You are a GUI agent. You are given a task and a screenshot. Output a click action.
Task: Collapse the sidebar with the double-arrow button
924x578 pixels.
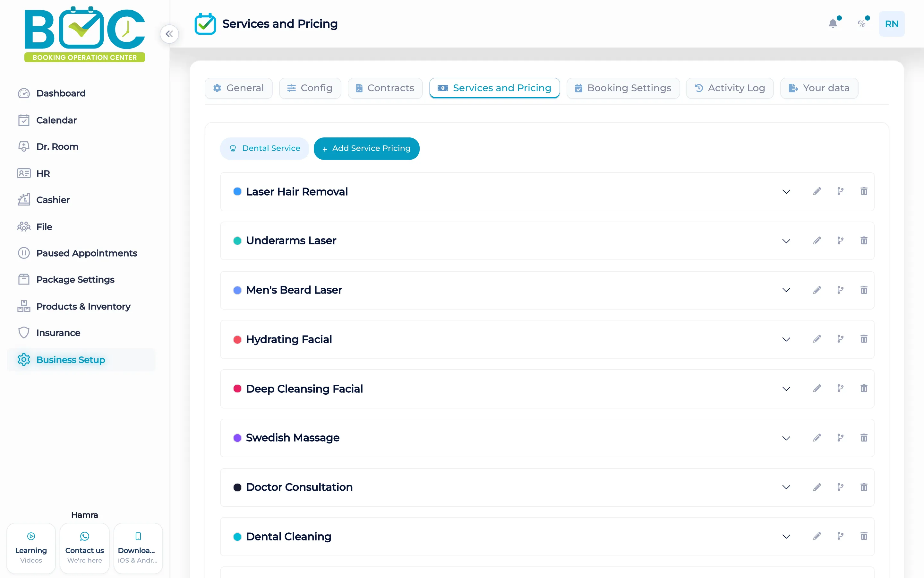pyautogui.click(x=169, y=34)
